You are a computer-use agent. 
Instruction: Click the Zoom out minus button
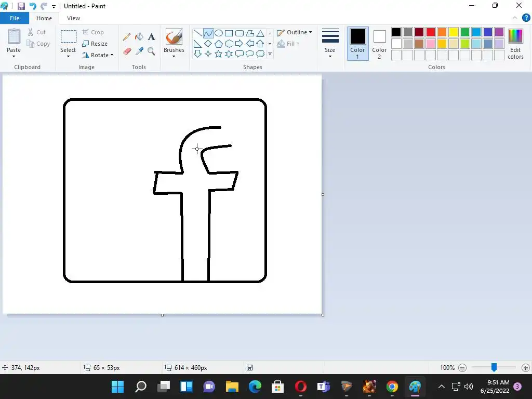click(x=462, y=367)
